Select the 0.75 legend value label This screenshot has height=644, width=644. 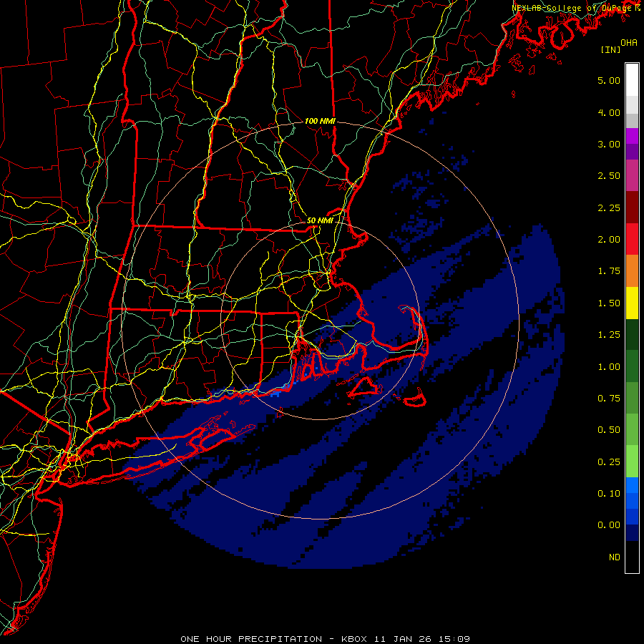(609, 399)
